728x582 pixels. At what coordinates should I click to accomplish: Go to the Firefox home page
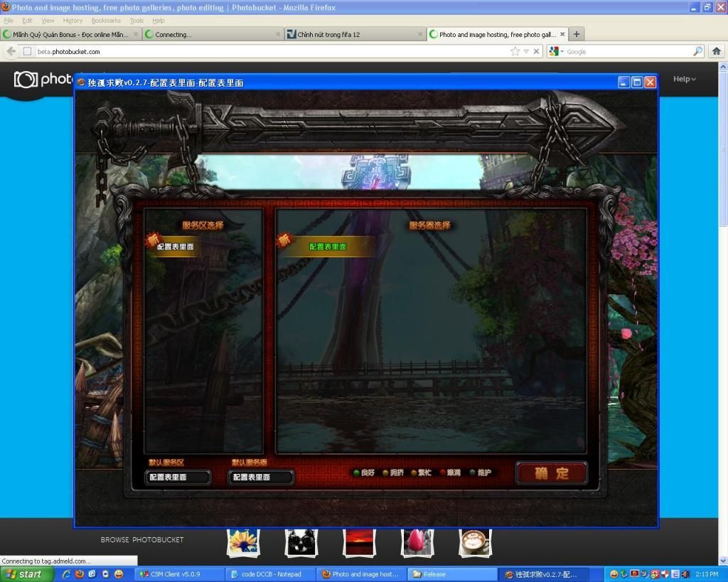pyautogui.click(x=717, y=51)
